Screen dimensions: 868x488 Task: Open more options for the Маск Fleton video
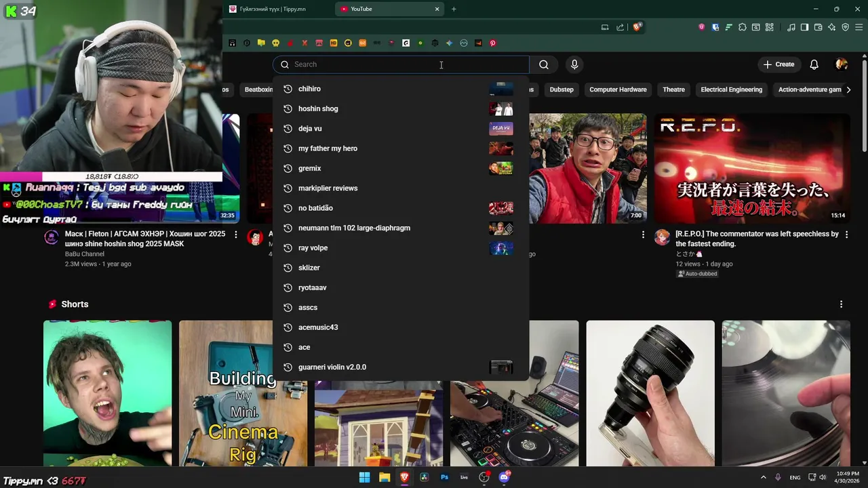pyautogui.click(x=236, y=235)
